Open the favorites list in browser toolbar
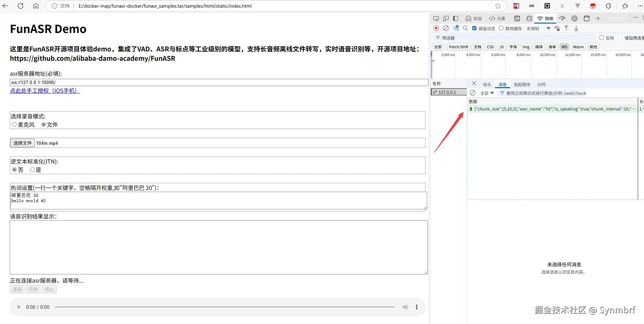Image resolution: width=644 pixels, height=324 pixels. pos(625,6)
